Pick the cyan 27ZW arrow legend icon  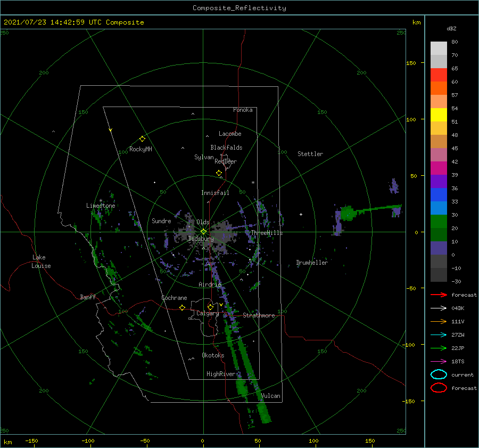pyautogui.click(x=439, y=335)
